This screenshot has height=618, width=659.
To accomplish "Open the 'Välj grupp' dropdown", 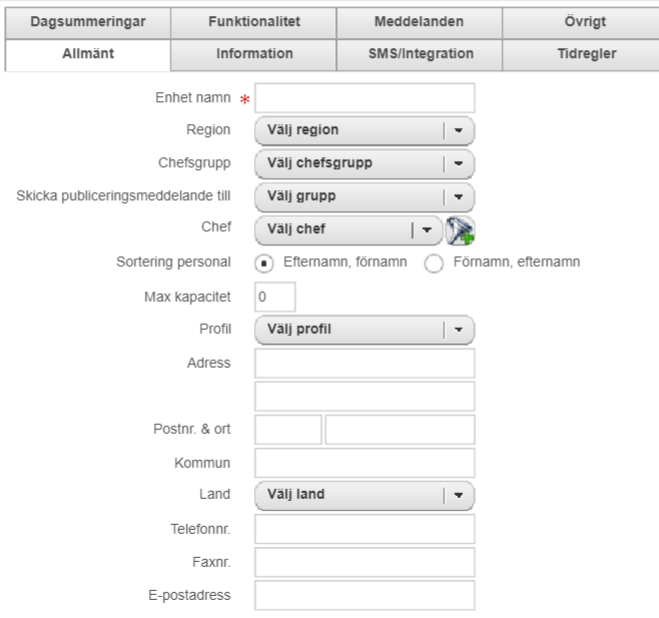I will [364, 196].
